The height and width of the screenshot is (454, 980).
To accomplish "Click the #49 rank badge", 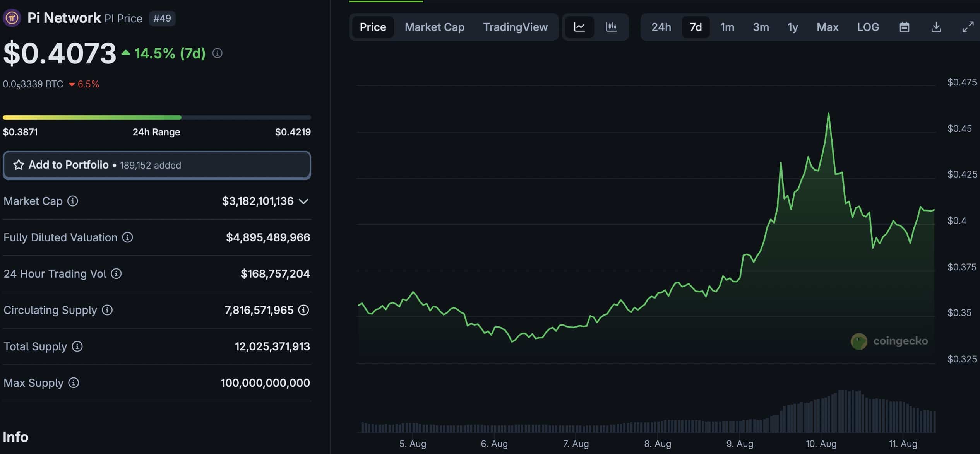I will 163,18.
